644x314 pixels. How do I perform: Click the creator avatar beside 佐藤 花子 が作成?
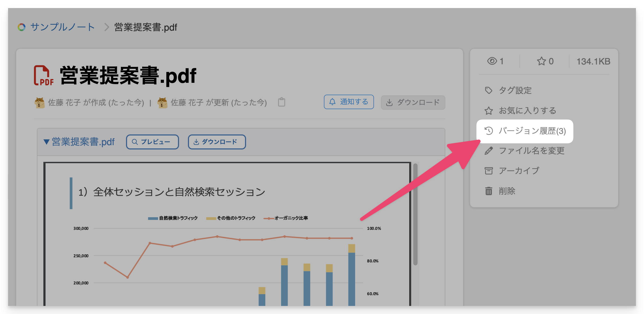(x=40, y=103)
